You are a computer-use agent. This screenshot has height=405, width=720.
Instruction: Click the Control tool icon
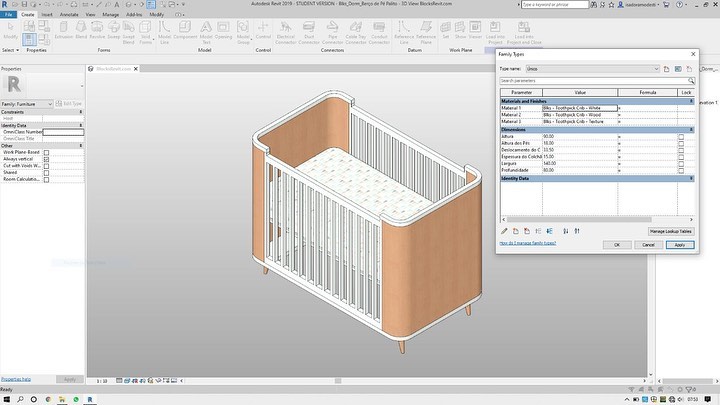pyautogui.click(x=263, y=30)
